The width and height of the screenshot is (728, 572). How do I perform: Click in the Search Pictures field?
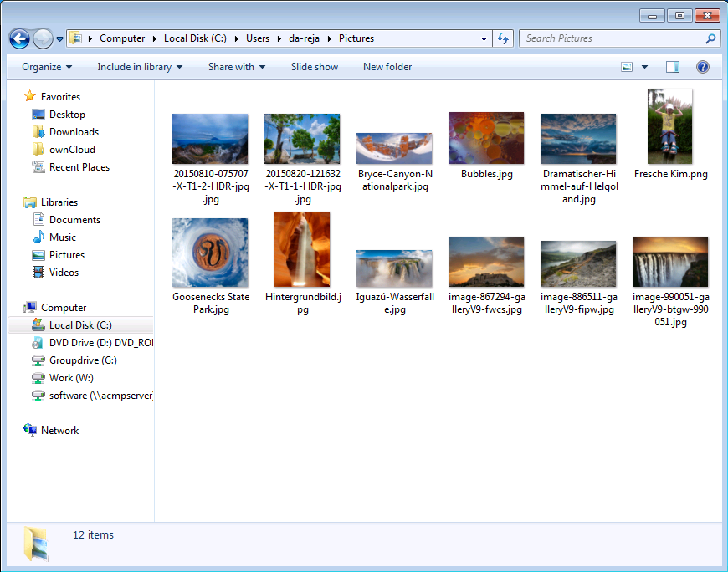(x=611, y=38)
